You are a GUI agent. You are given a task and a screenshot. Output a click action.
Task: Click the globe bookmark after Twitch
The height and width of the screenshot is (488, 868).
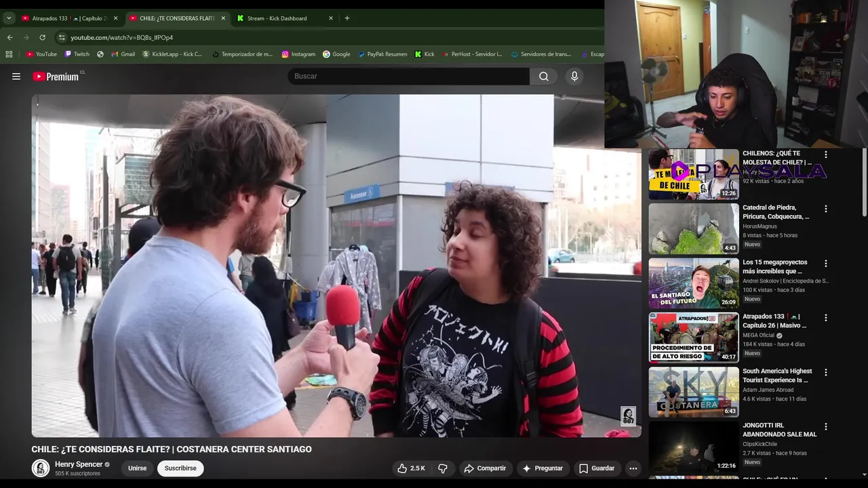coord(100,54)
